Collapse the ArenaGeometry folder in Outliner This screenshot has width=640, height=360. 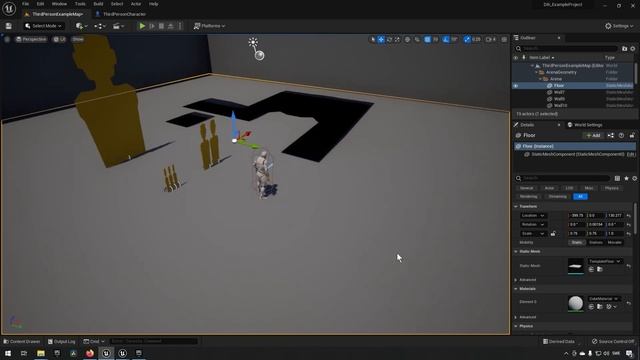click(537, 72)
